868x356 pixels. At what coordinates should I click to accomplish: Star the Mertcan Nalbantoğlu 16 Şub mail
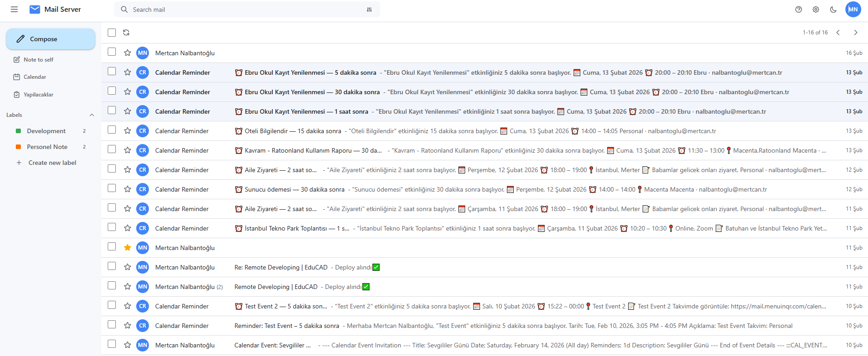[128, 53]
